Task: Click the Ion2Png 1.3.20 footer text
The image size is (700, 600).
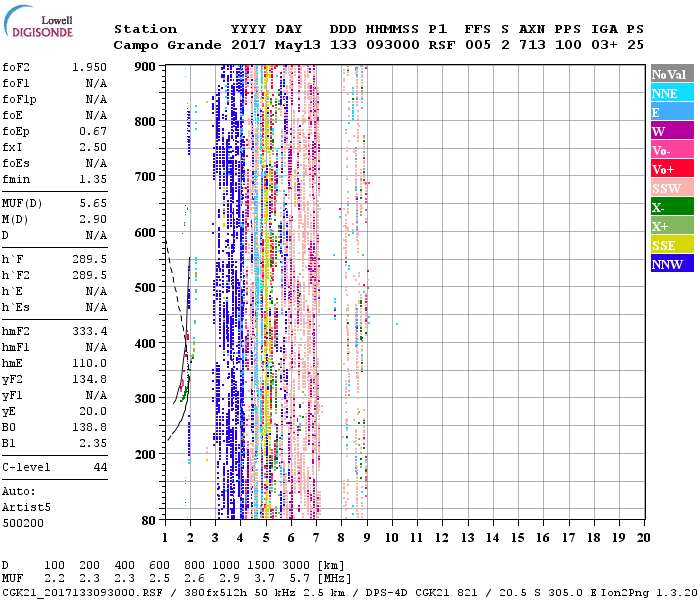Action: 649,593
